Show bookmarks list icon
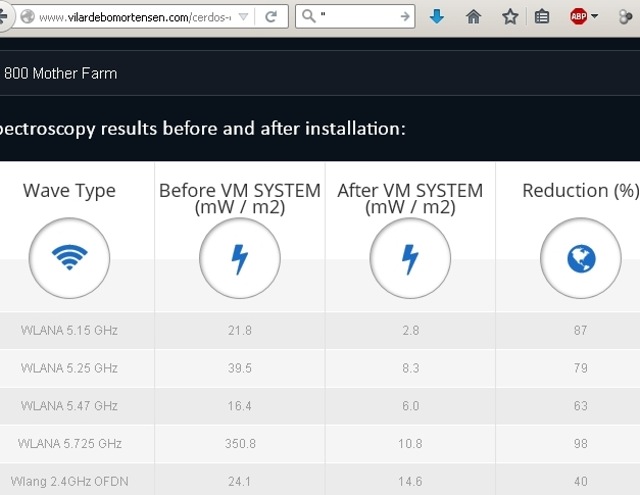640x495 pixels. (542, 17)
